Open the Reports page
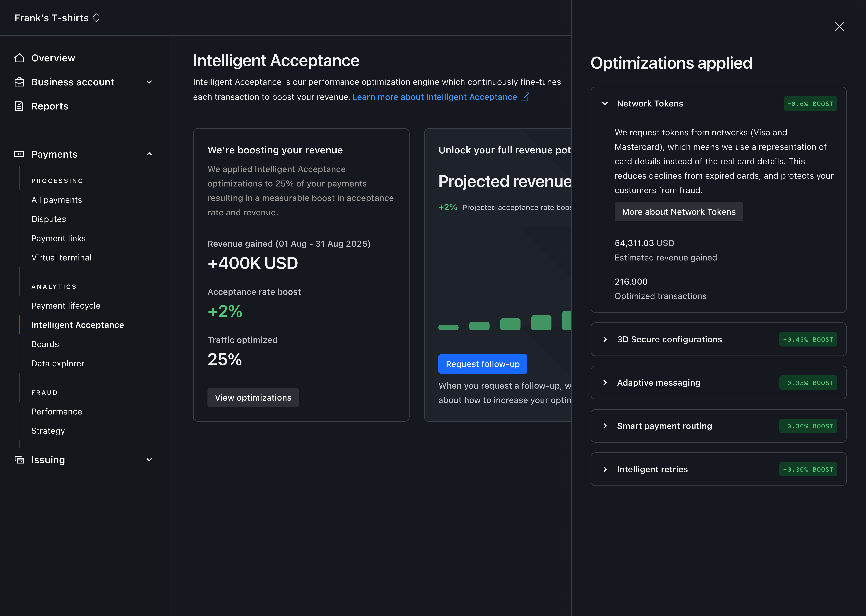The image size is (866, 616). [50, 106]
